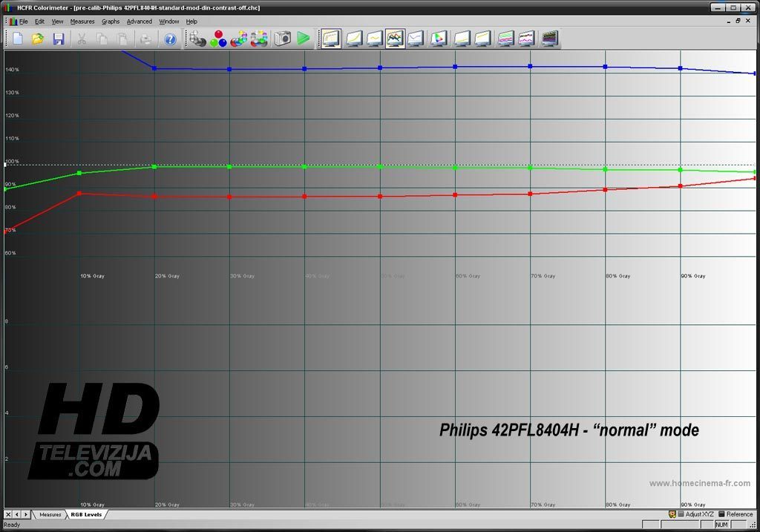Expand the Window menu
The width and height of the screenshot is (760, 532).
click(x=169, y=22)
